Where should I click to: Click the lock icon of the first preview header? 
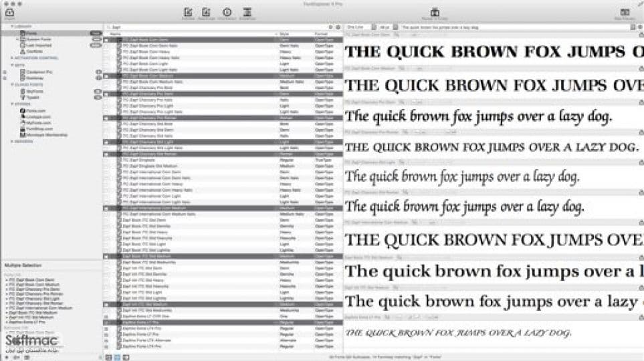[641, 35]
